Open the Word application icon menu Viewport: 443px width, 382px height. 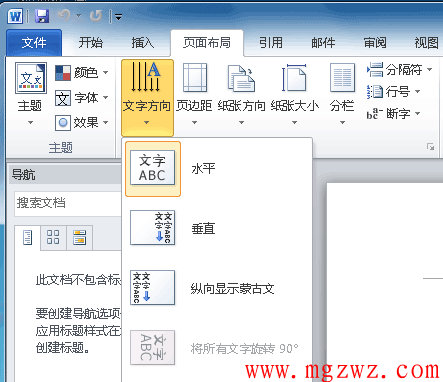(x=16, y=16)
